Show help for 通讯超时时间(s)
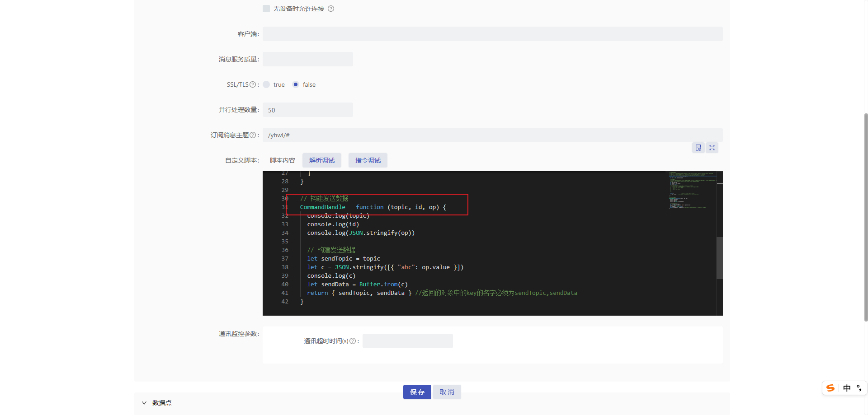868x415 pixels. (353, 341)
